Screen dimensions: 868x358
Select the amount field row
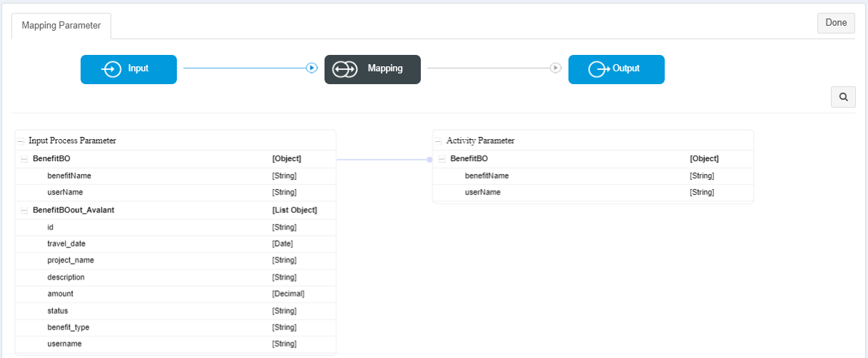point(175,294)
